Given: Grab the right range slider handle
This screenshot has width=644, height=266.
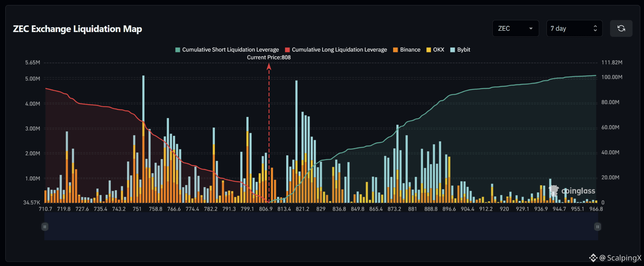Looking at the screenshot, I should (x=598, y=227).
